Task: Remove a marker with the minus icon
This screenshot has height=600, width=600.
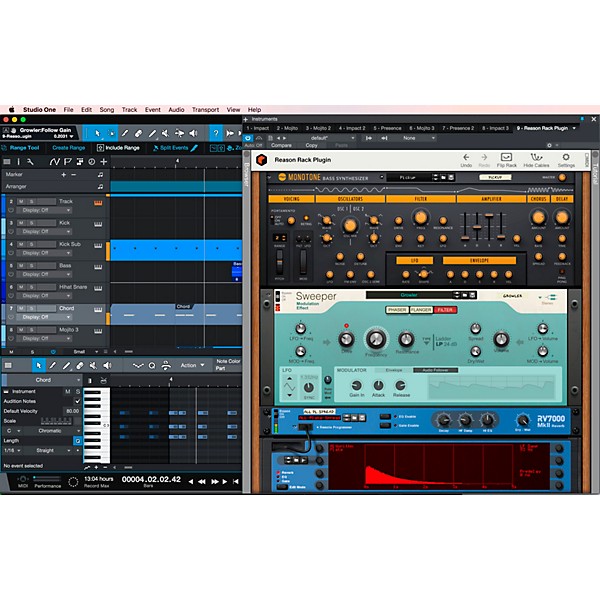Action: point(73,174)
